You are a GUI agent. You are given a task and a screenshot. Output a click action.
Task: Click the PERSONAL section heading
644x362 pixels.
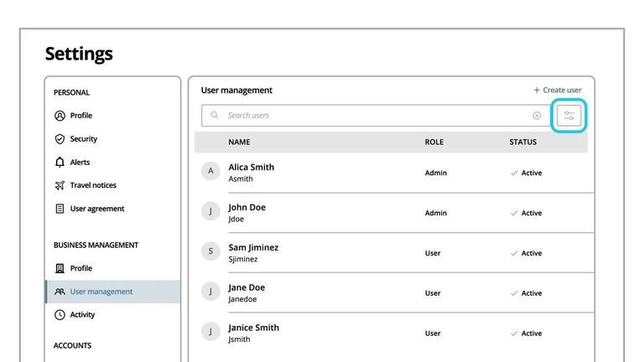(71, 93)
